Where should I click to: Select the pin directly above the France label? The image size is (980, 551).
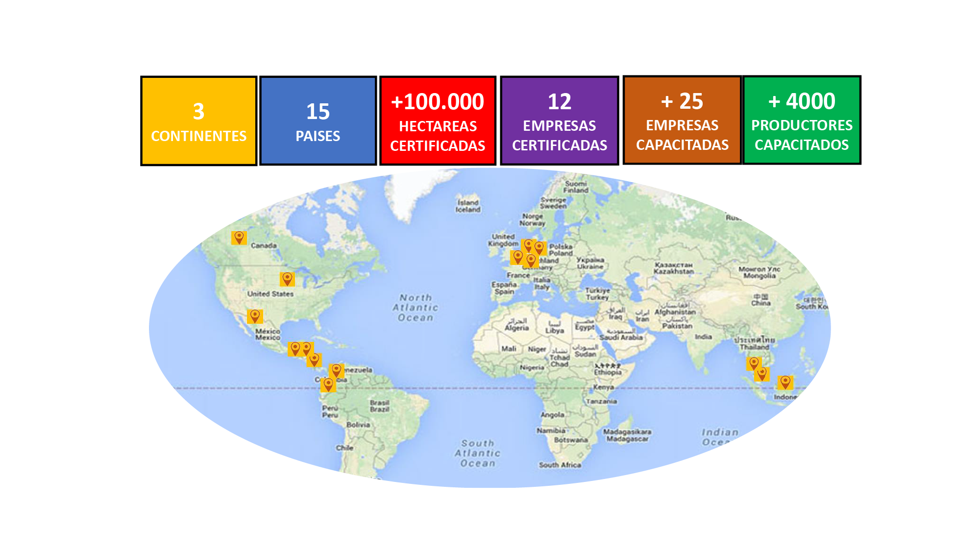tap(517, 257)
